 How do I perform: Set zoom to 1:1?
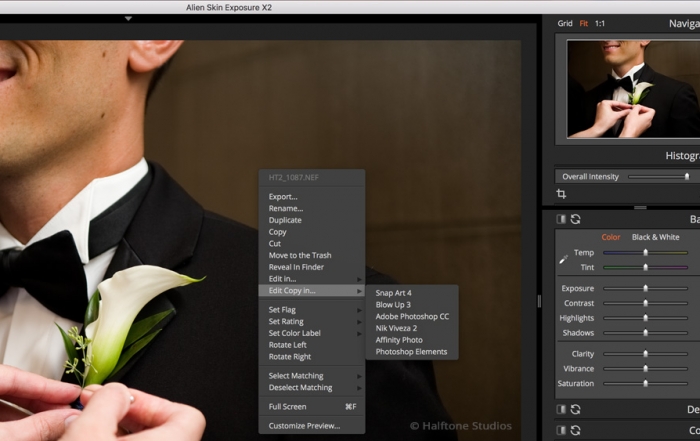[x=600, y=23]
